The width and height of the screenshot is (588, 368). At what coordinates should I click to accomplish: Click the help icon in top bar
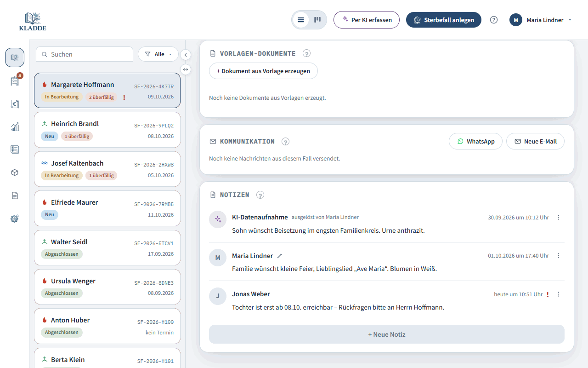(494, 20)
